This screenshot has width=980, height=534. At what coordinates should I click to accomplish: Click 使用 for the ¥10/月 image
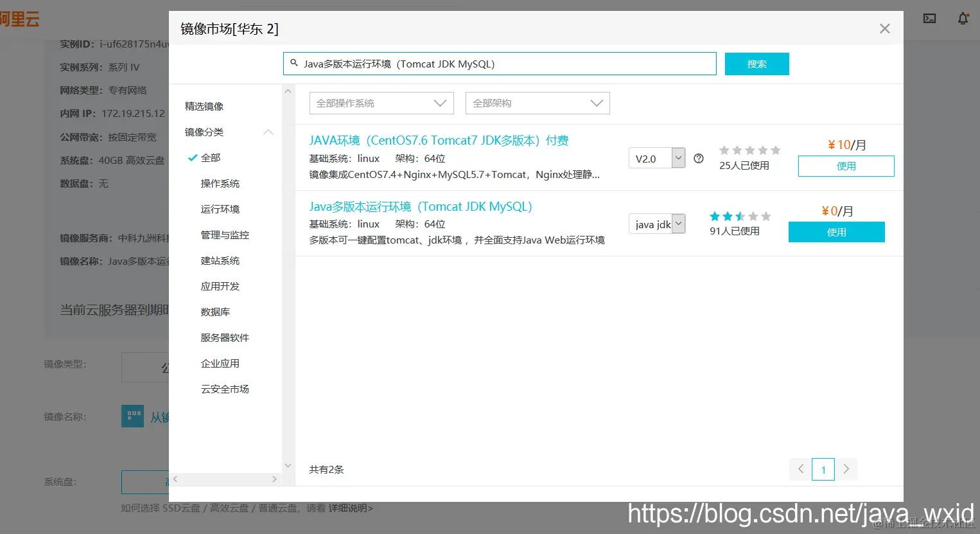click(846, 166)
